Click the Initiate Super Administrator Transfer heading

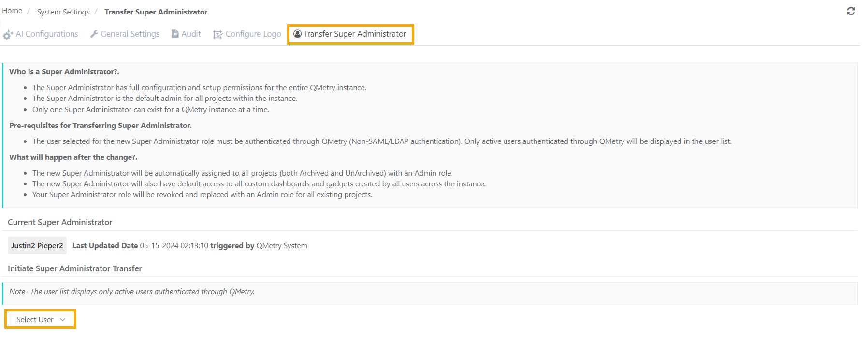tap(75, 268)
